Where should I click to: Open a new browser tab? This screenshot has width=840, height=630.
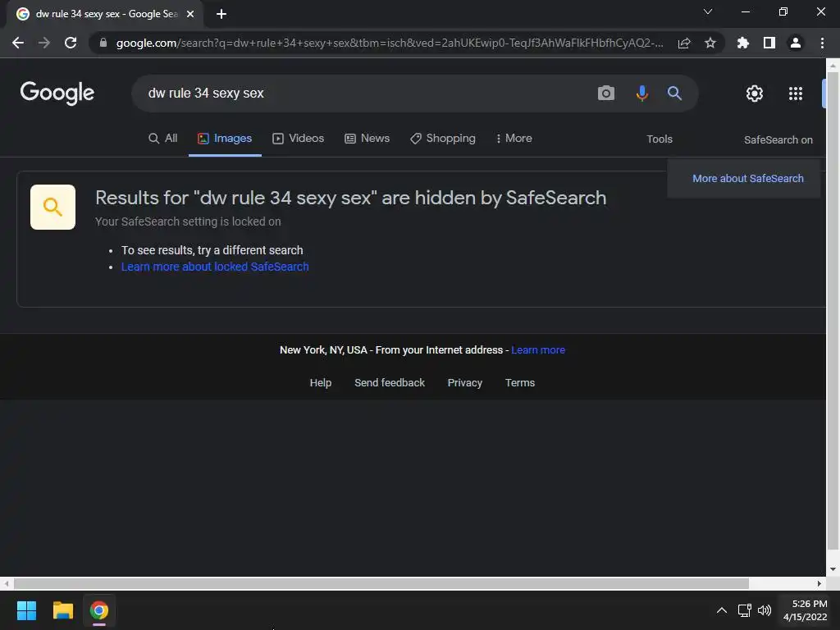click(221, 14)
